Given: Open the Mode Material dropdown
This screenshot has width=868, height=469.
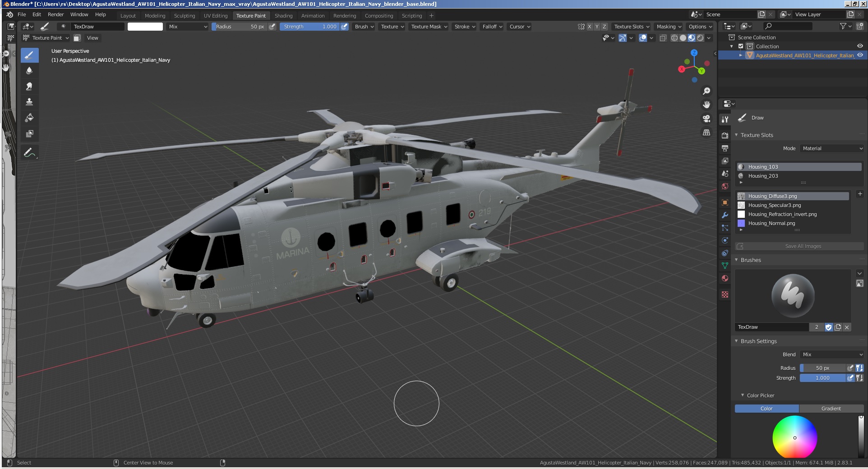Looking at the screenshot, I should (x=832, y=148).
